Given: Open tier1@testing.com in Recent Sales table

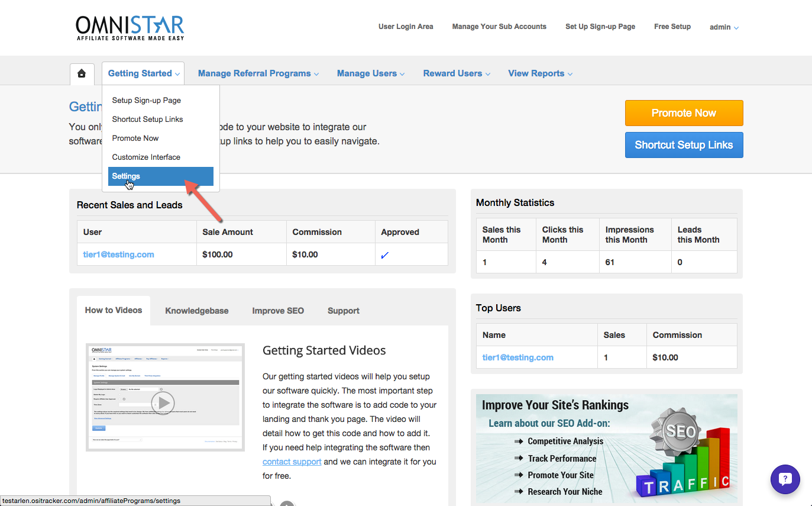Looking at the screenshot, I should (x=119, y=254).
